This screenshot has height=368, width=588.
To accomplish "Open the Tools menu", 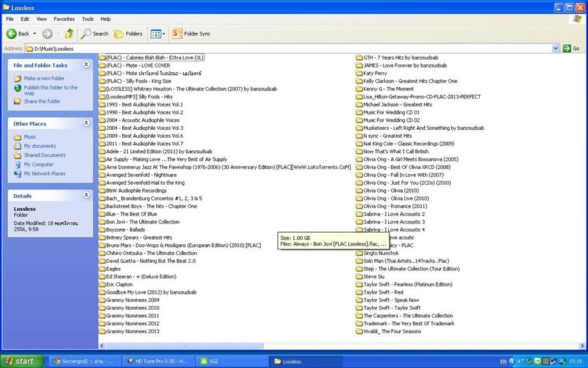I will coord(88,19).
